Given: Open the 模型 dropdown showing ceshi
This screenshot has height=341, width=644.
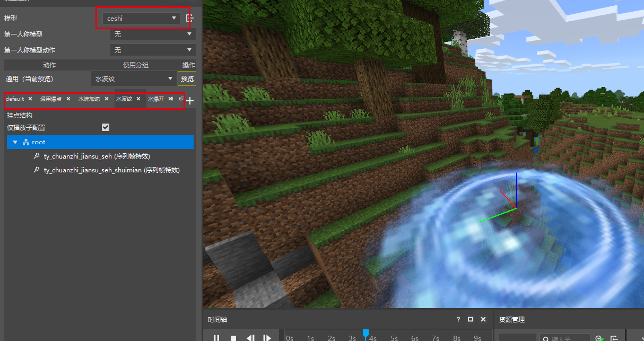Looking at the screenshot, I should 141,18.
